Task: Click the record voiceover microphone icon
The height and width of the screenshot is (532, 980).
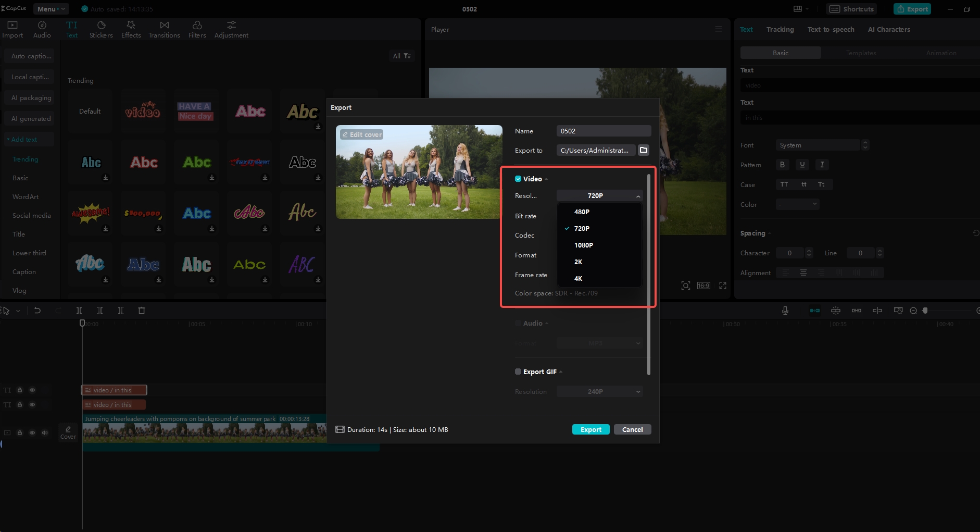Action: click(x=785, y=310)
